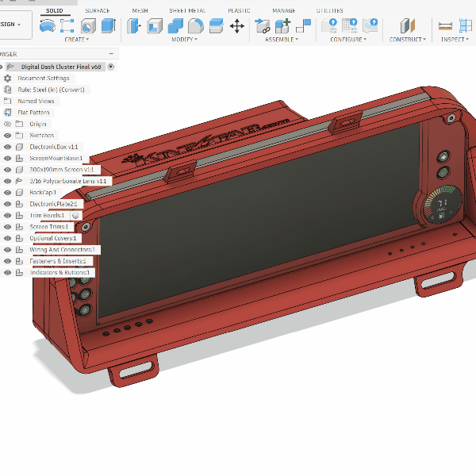Screen dimensions: 476x476
Task: Select the Create Form tool icon
Action: (x=88, y=26)
